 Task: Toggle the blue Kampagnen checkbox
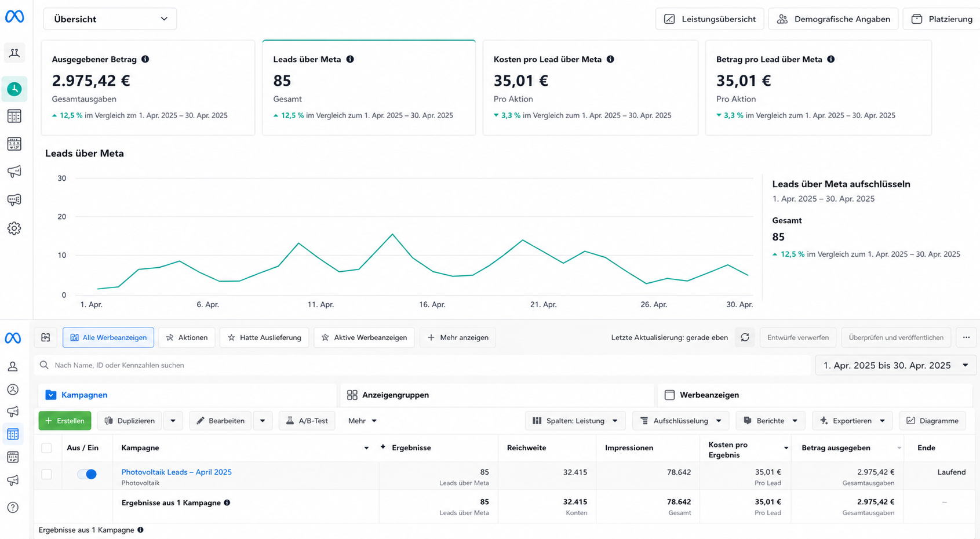coord(51,395)
